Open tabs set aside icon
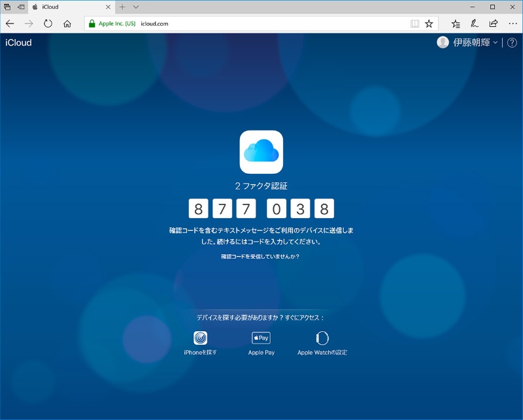The image size is (523, 420). tap(7, 7)
